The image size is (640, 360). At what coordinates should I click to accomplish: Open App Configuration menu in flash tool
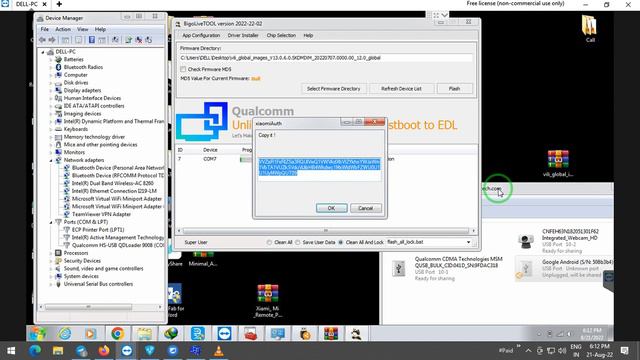point(201,36)
